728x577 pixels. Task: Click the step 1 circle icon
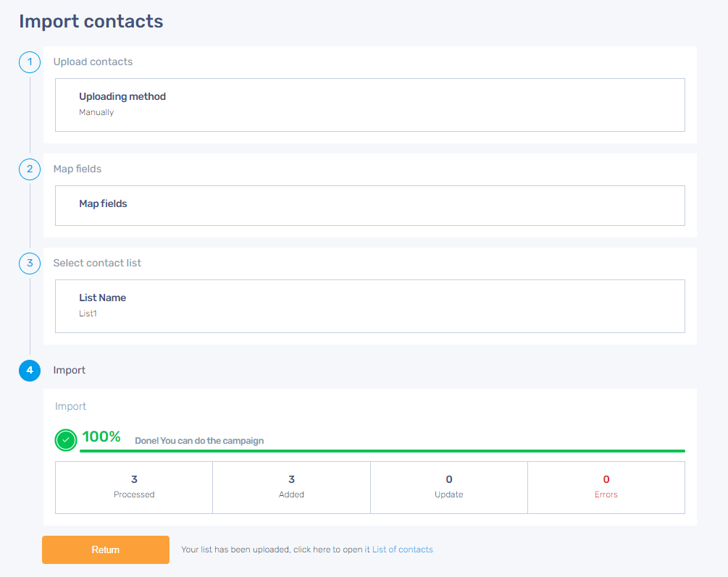click(30, 62)
